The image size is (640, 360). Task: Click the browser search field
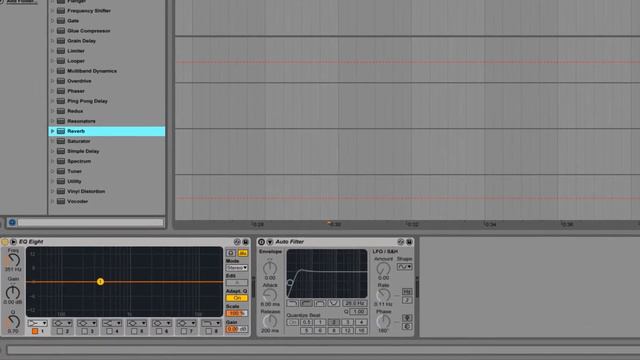[x=90, y=222]
